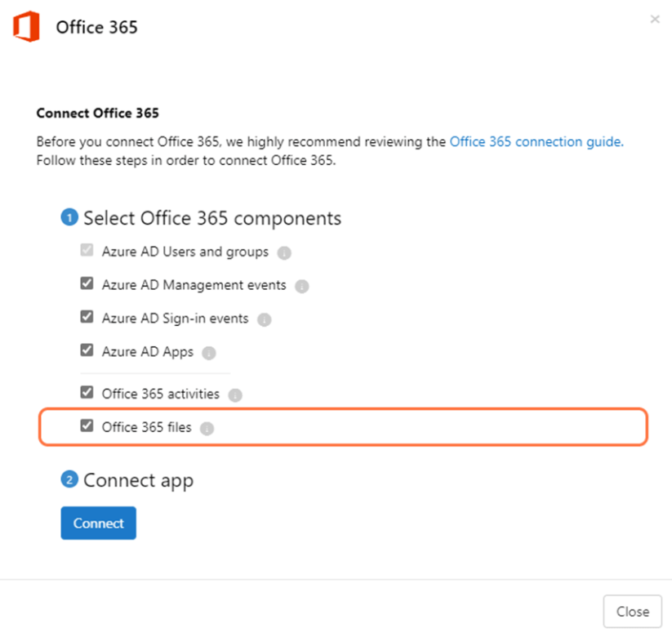The width and height of the screenshot is (672, 633).
Task: Uncheck Azure AD Management events
Action: pyautogui.click(x=87, y=283)
